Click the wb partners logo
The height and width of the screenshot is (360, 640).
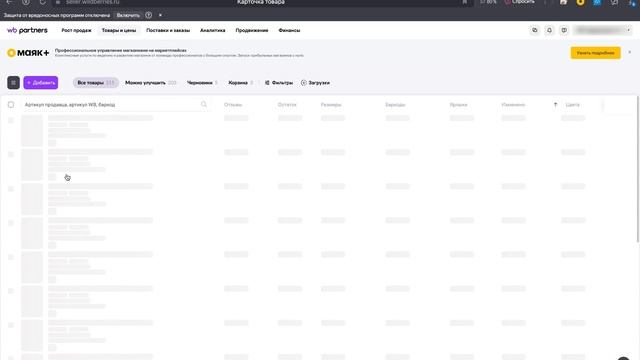(27, 30)
